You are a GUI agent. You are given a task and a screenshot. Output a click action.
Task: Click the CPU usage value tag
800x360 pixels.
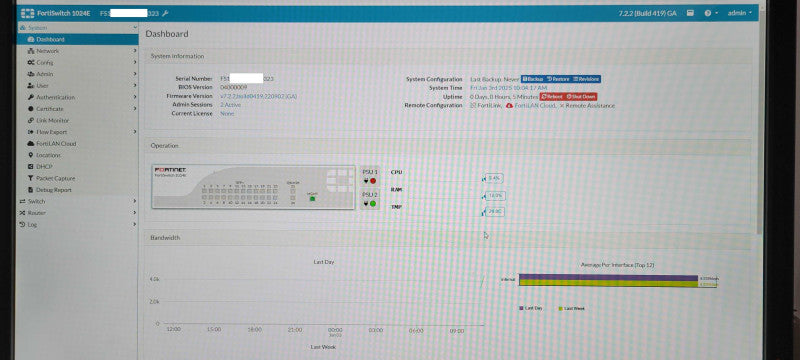pos(494,178)
